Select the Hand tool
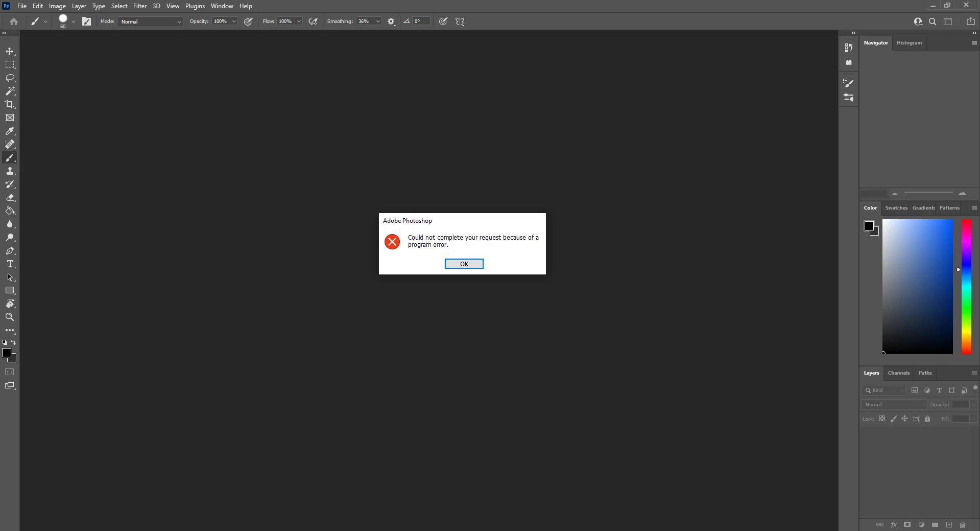Image resolution: width=980 pixels, height=531 pixels. [10, 304]
